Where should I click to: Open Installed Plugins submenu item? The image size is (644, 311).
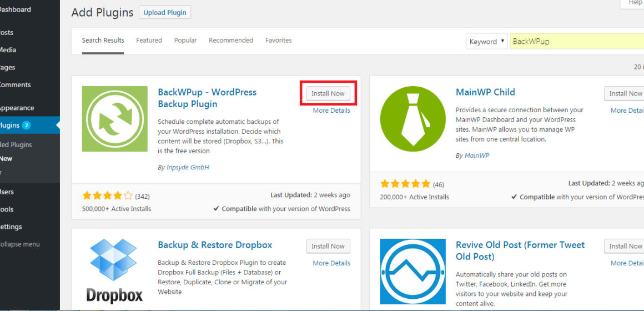[x=16, y=145]
